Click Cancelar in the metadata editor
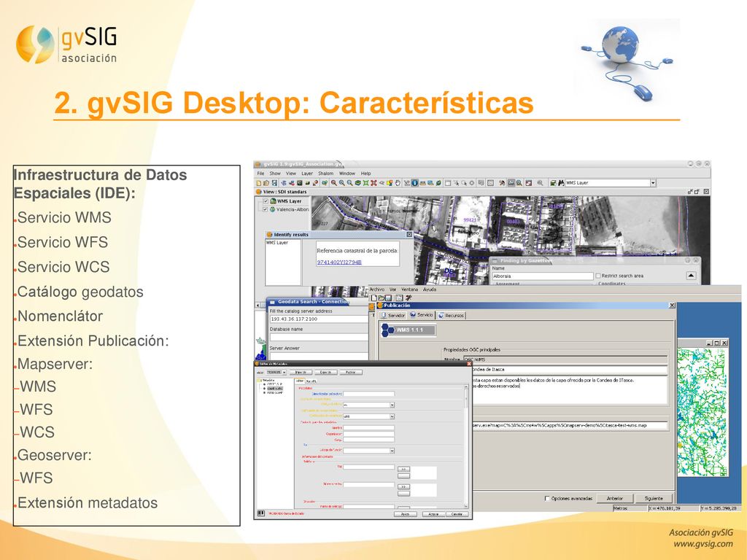The height and width of the screenshot is (560, 747). point(457,514)
